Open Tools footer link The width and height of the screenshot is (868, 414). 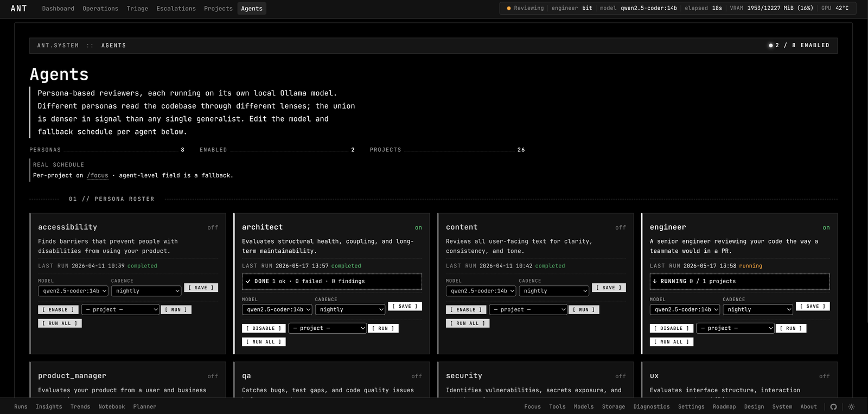click(x=557, y=406)
